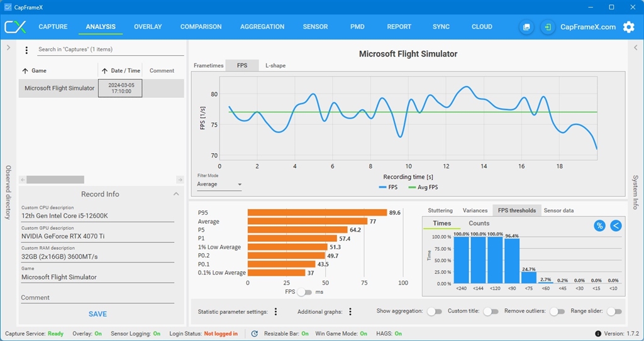Click the Avg FPS legend entry

click(423, 187)
